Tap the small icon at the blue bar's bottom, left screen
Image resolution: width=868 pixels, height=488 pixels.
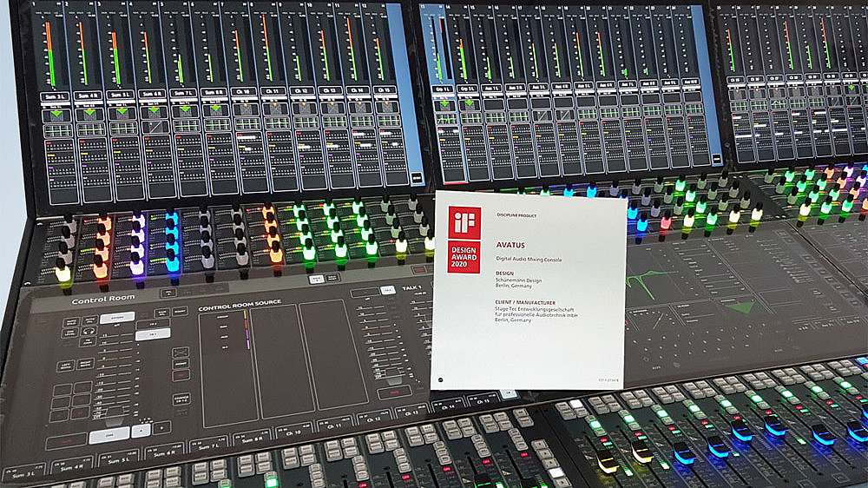pos(417,178)
